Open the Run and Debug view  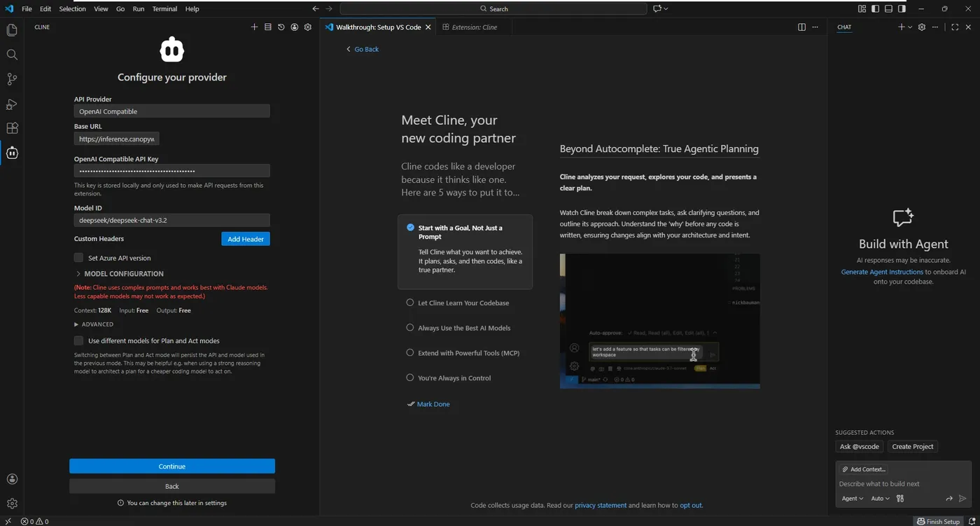click(x=12, y=104)
